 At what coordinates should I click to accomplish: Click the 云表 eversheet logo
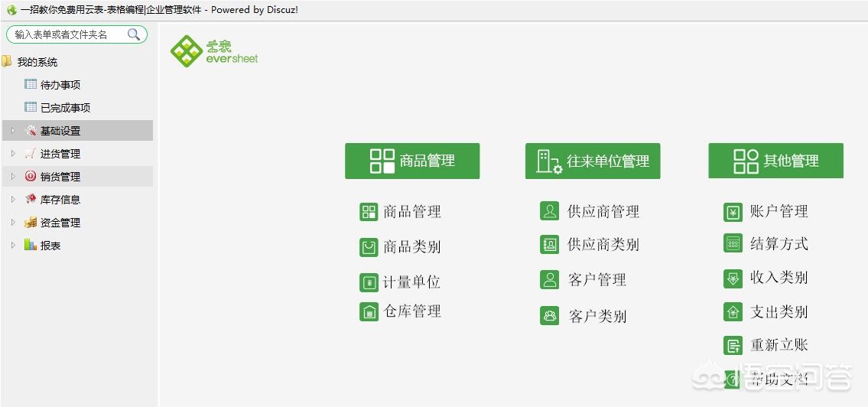click(x=214, y=51)
